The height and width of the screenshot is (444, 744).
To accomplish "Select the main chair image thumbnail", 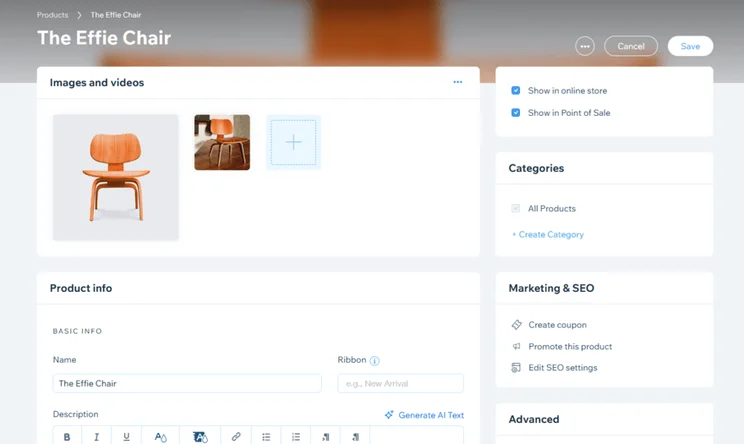I will tap(116, 177).
